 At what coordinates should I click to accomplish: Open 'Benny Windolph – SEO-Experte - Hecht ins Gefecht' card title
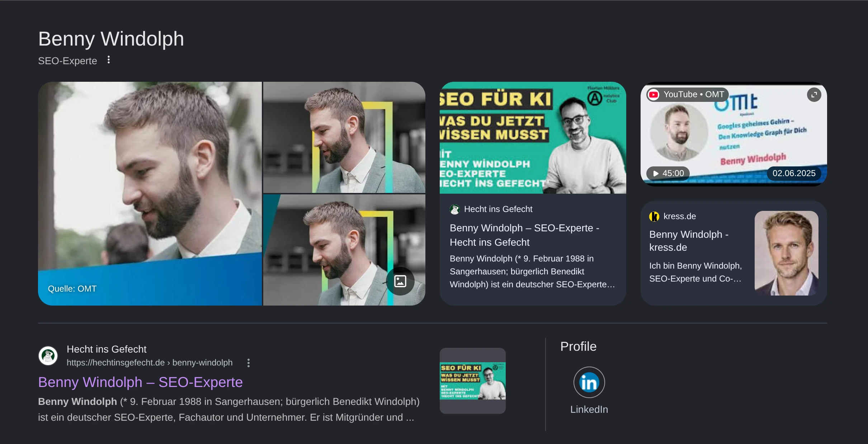click(x=524, y=235)
